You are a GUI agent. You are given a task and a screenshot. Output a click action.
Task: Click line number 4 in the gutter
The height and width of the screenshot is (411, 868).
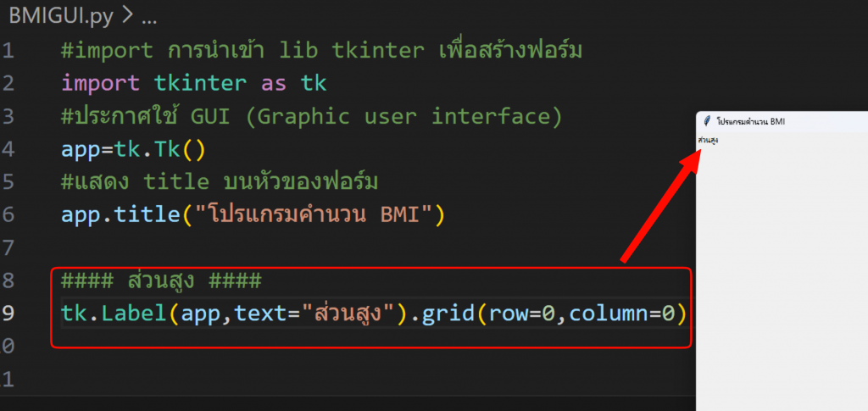pos(8,149)
